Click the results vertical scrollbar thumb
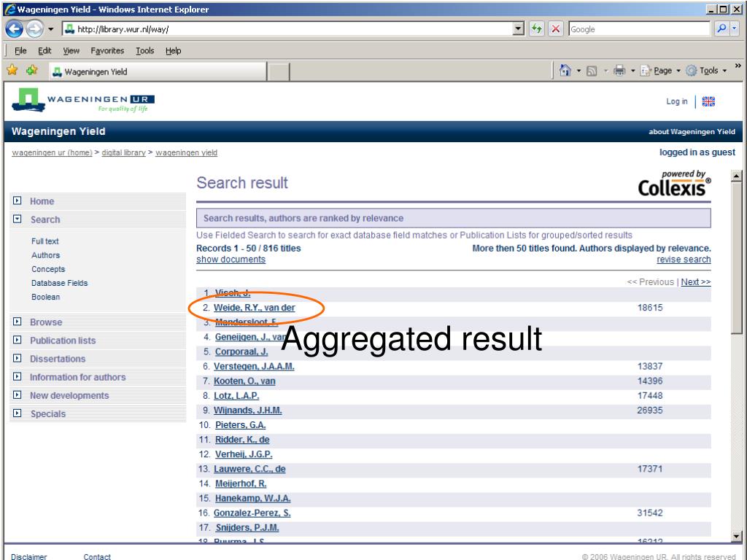Screen dimensions: 747x560 [x=737, y=258]
